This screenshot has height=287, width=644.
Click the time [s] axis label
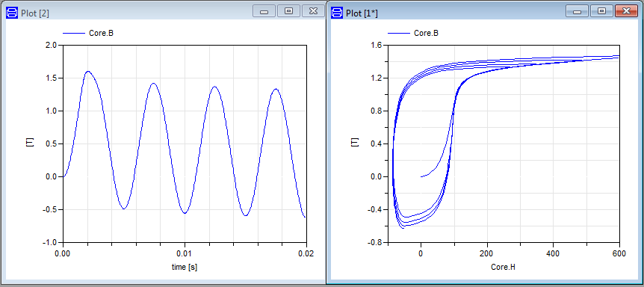click(185, 267)
